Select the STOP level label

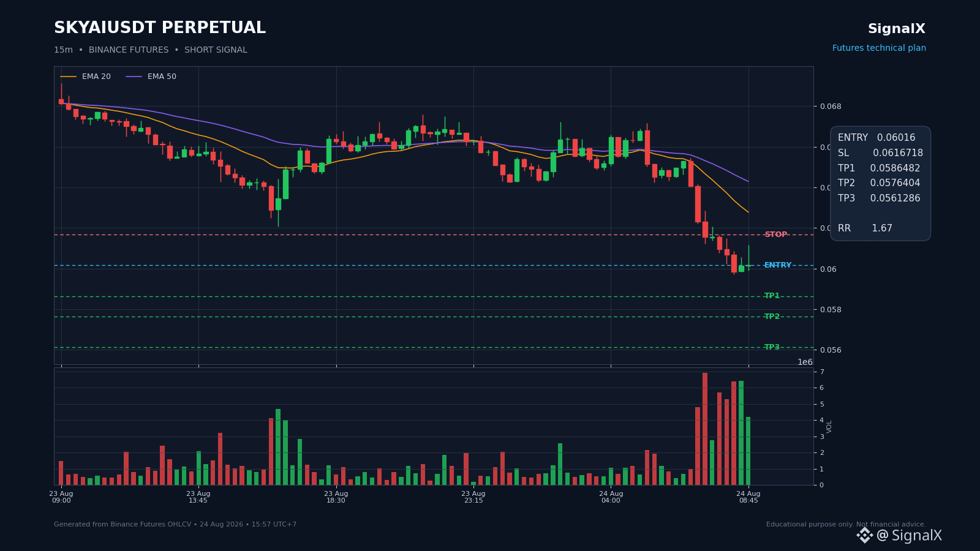click(x=775, y=234)
